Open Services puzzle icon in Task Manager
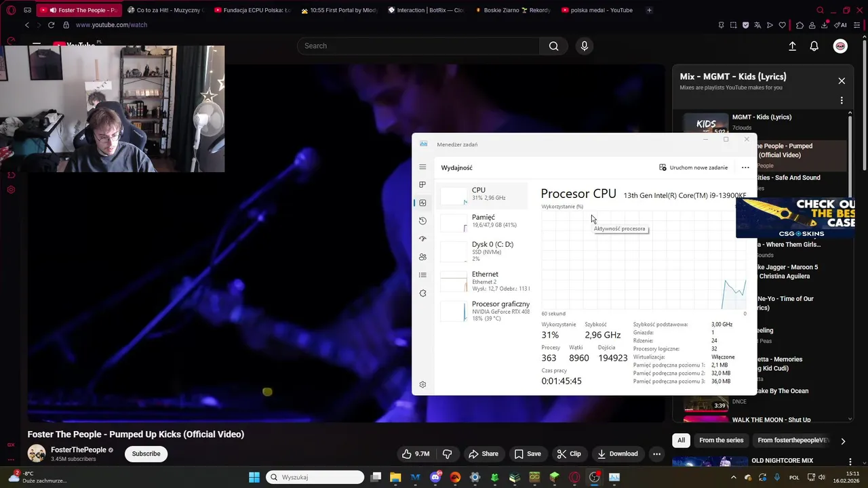This screenshot has height=488, width=868. 422,293
